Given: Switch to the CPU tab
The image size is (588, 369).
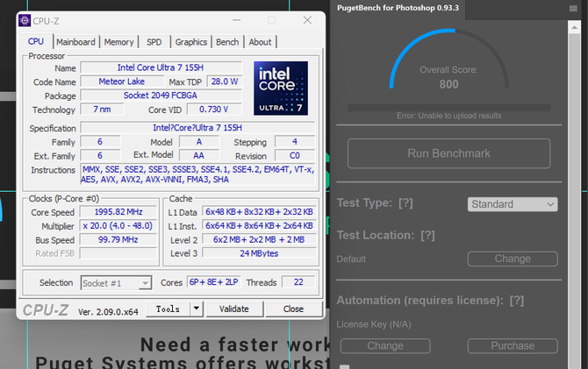Looking at the screenshot, I should click(36, 41).
